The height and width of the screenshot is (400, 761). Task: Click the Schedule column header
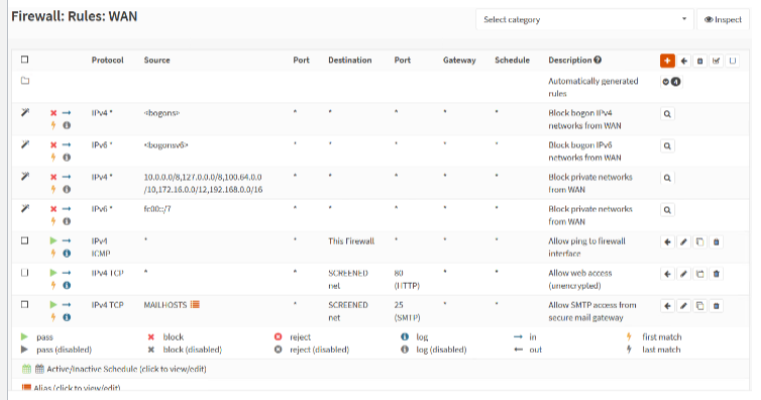(512, 60)
